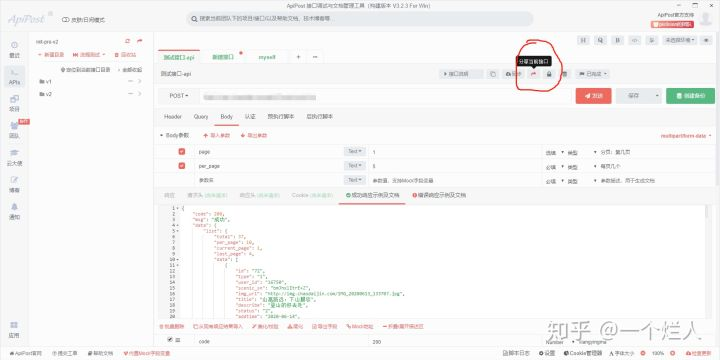Expand the v2 folder chevron
Viewport: 720px width, 360px height.
[x=140, y=94]
